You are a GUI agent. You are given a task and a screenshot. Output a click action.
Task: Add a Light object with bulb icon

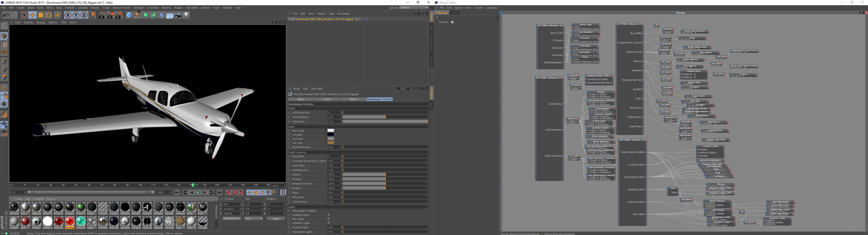pos(186,15)
